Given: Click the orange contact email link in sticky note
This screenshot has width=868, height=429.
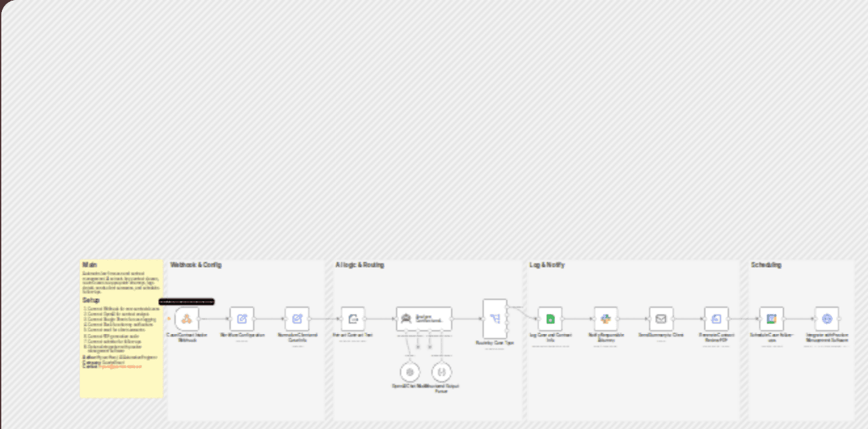Looking at the screenshot, I should click(119, 367).
